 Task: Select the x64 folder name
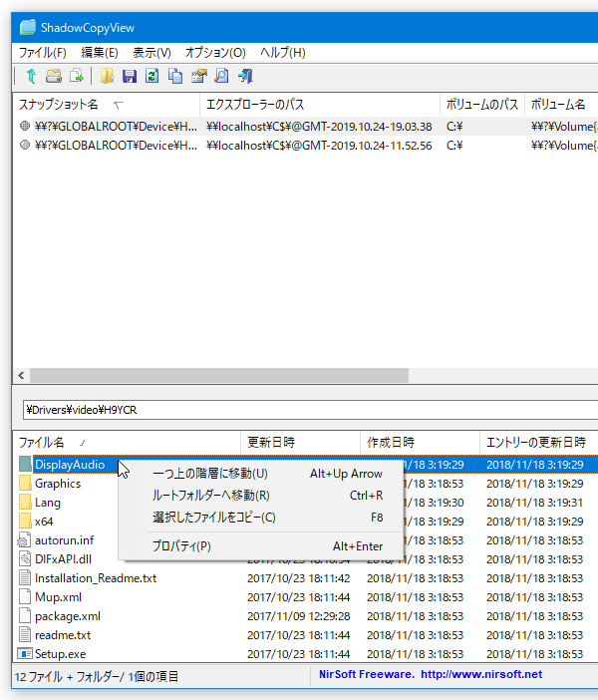[x=44, y=522]
